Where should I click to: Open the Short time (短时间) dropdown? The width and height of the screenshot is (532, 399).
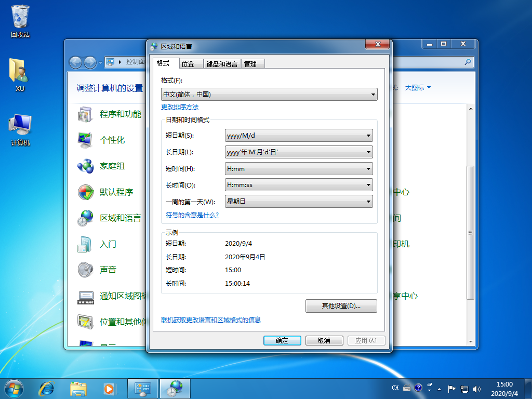click(x=299, y=169)
